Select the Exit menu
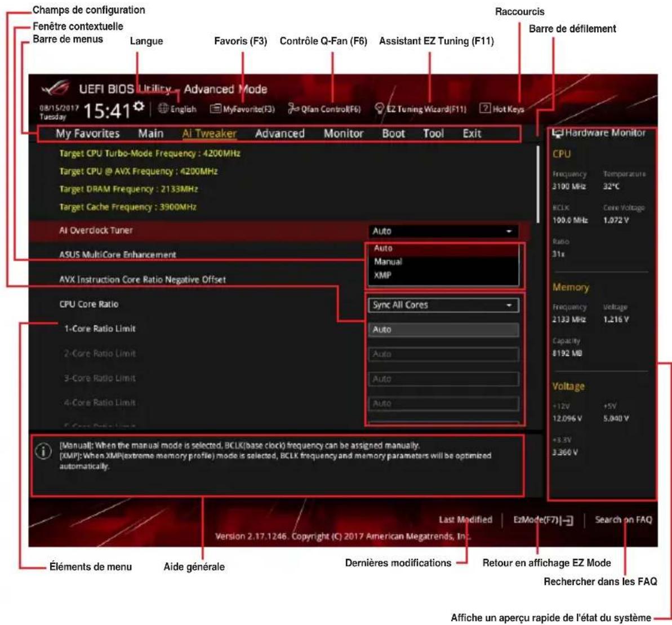The image size is (672, 625). pos(472,134)
